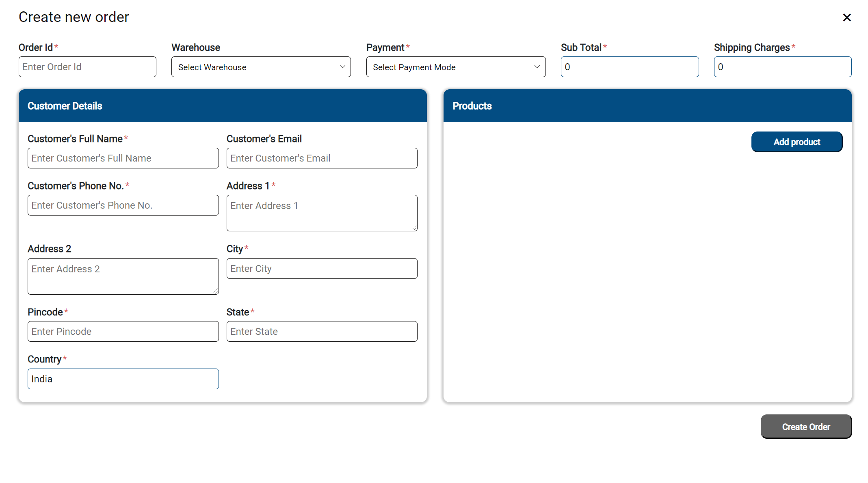Focus the Shipping Charges field
This screenshot has height=483, width=868.
click(783, 67)
